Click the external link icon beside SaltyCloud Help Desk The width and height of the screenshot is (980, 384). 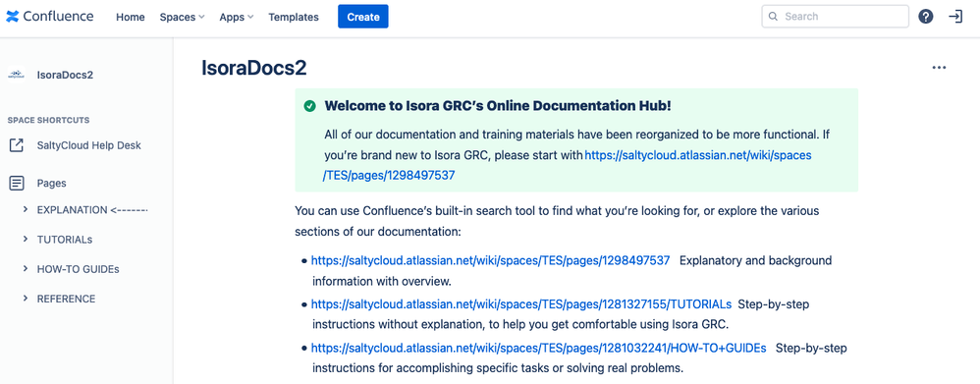tap(17, 145)
